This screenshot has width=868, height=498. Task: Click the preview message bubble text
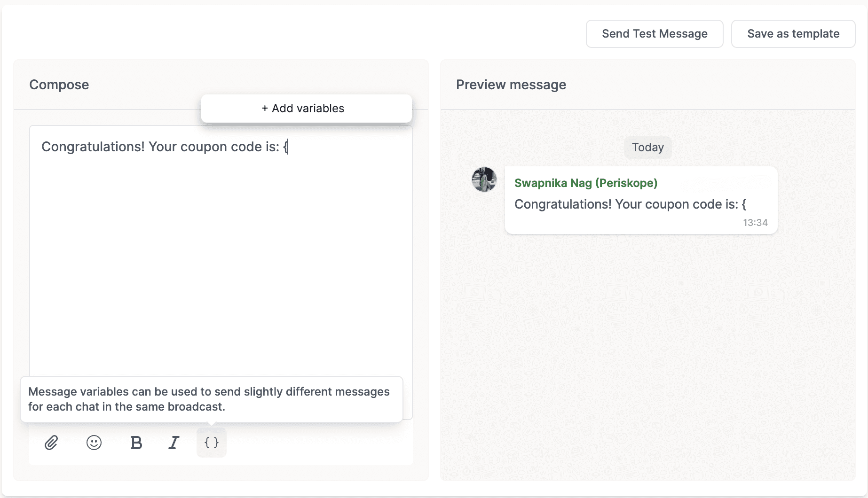pos(630,204)
